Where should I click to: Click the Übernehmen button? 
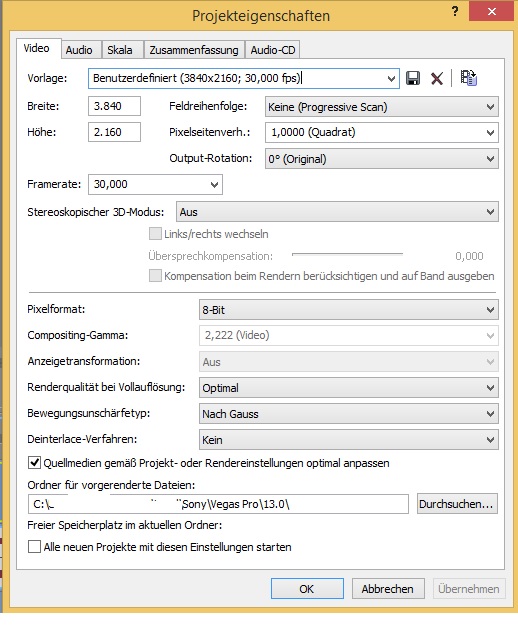tap(469, 589)
